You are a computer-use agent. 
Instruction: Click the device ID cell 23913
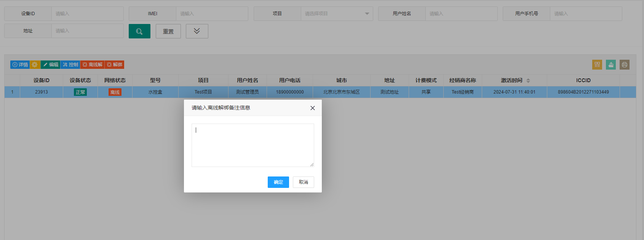[x=42, y=92]
